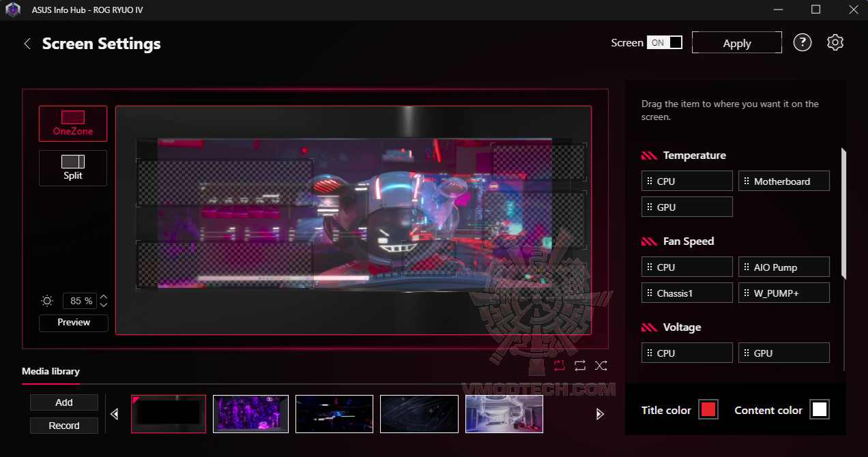
Task: Go back using the arrow beside Screen Settings
Action: pyautogui.click(x=27, y=44)
